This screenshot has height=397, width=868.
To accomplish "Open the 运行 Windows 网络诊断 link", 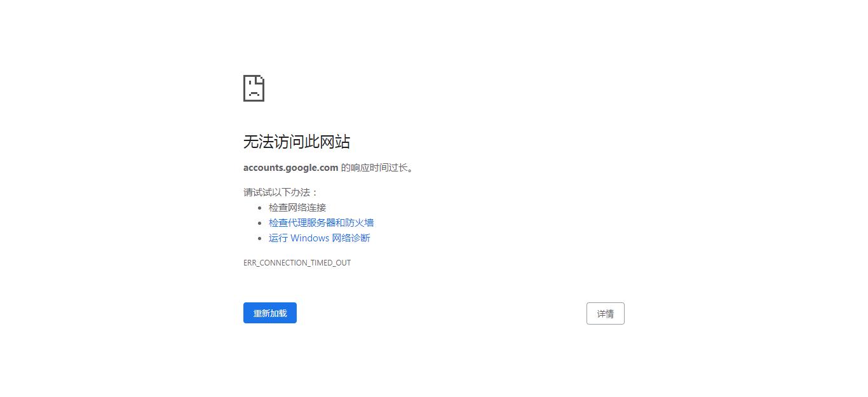I will point(319,238).
